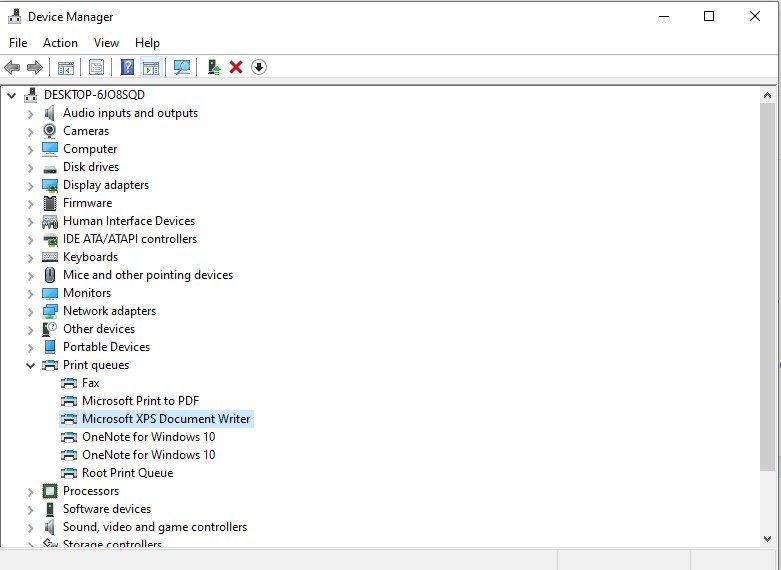Image resolution: width=781 pixels, height=570 pixels.
Task: Collapse the DESKTOP-6JO8SQD root node
Action: (x=11, y=95)
